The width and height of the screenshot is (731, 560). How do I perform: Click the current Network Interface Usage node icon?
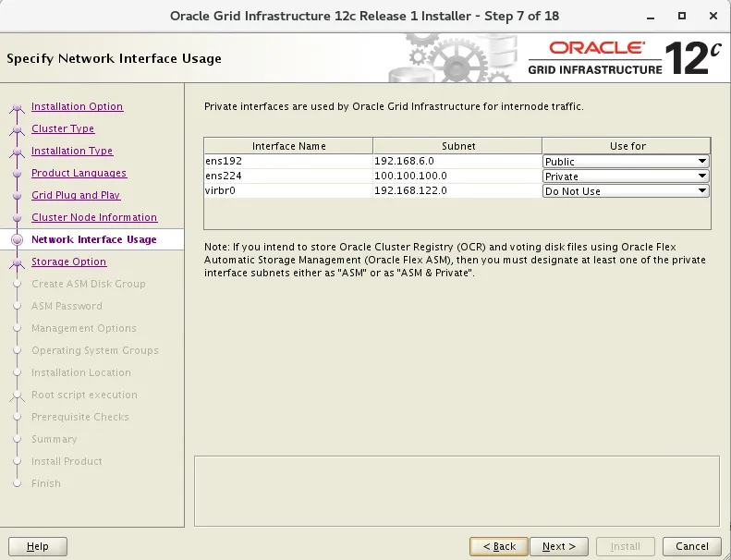[18, 239]
